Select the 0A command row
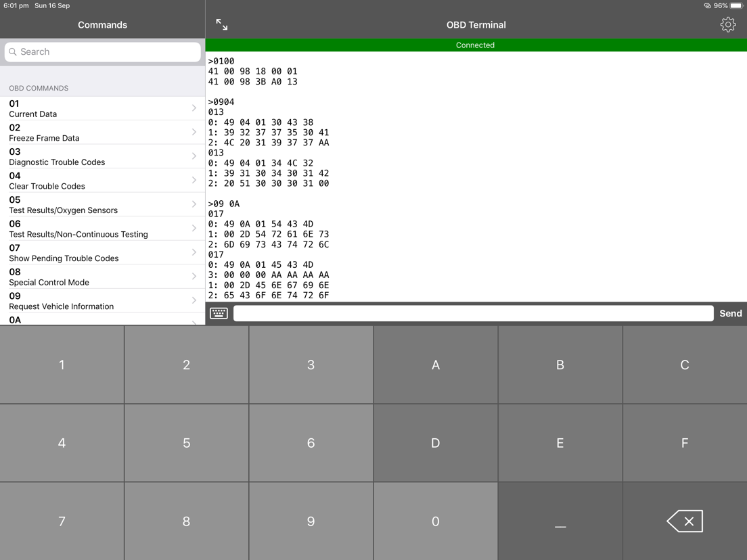This screenshot has height=560, width=747. (x=102, y=319)
